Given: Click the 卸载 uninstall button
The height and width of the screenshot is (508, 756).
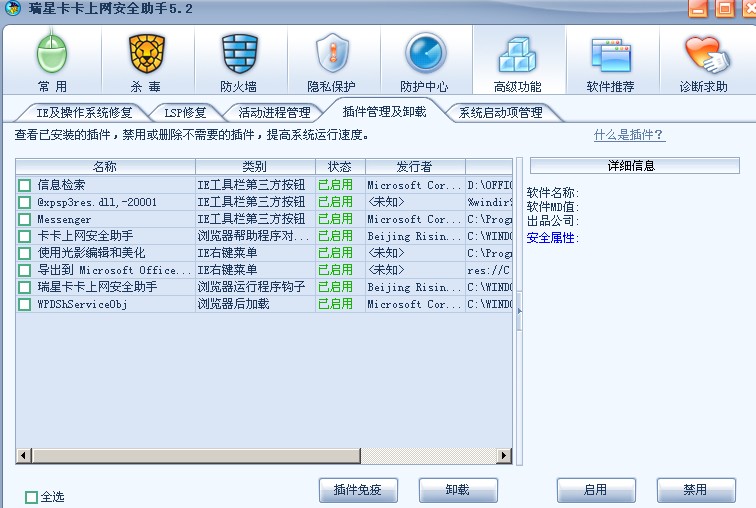Looking at the screenshot, I should tap(458, 490).
